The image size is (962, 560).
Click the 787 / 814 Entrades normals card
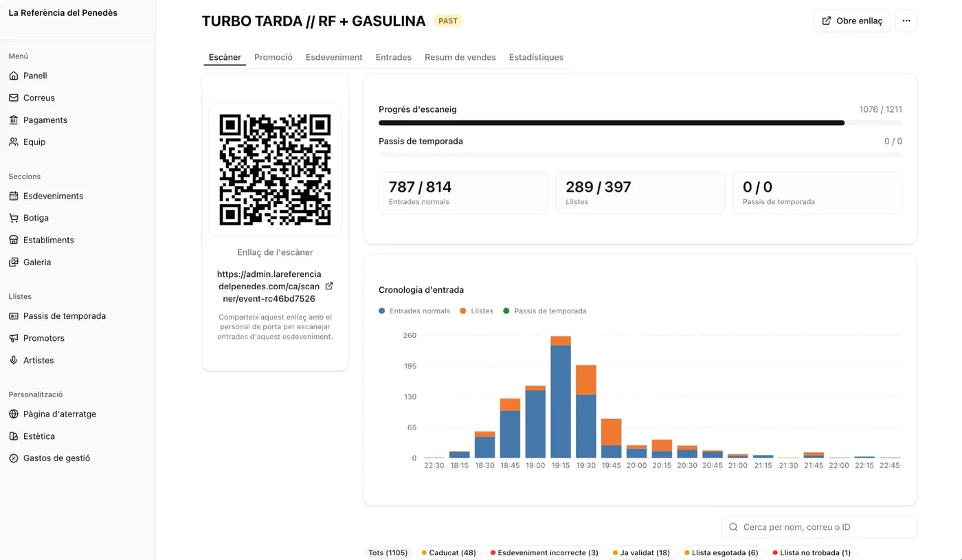pos(463,192)
